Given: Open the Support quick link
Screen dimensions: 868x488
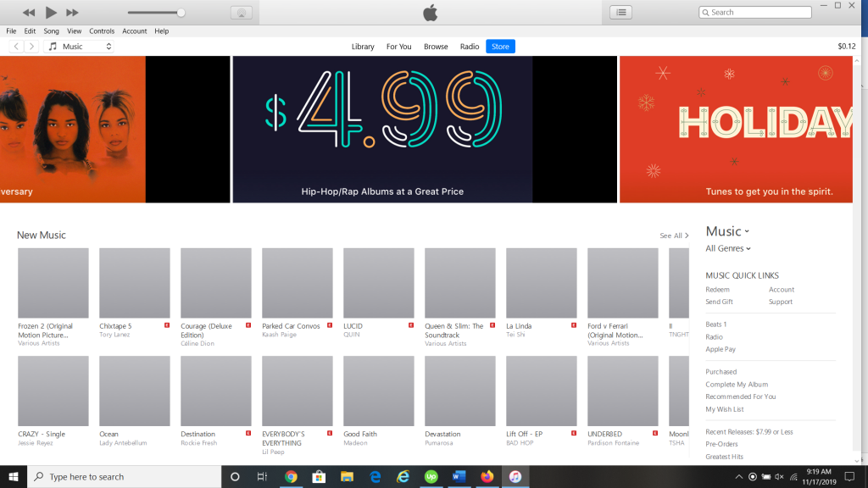Looking at the screenshot, I should (x=781, y=302).
